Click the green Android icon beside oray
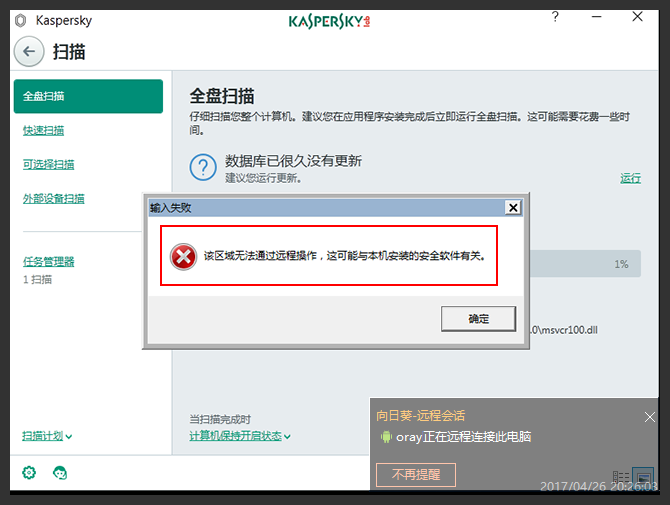This screenshot has width=670, height=505. click(x=386, y=437)
